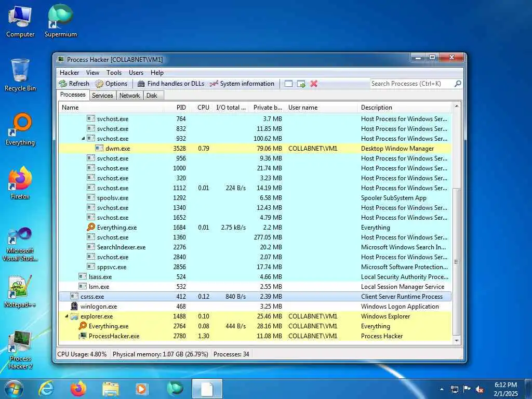The height and width of the screenshot is (399, 532).
Task: Open Microsoft Visual Studio desktop shortcut
Action: 20,244
